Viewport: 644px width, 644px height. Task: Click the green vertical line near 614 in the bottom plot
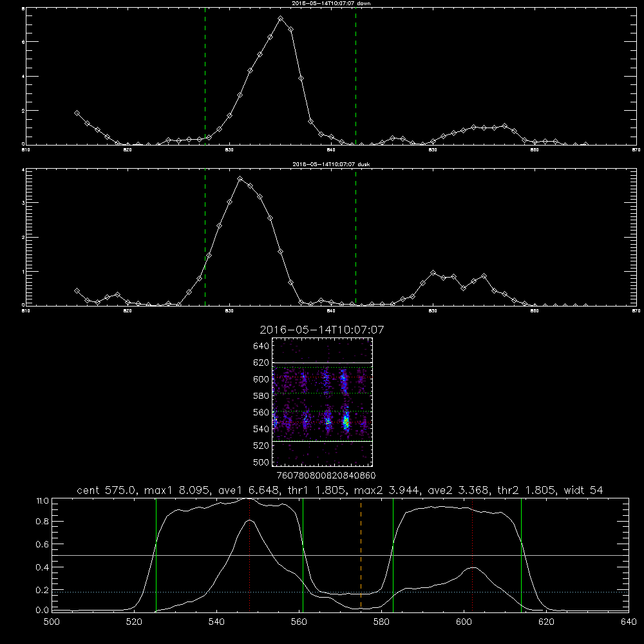(x=521, y=554)
